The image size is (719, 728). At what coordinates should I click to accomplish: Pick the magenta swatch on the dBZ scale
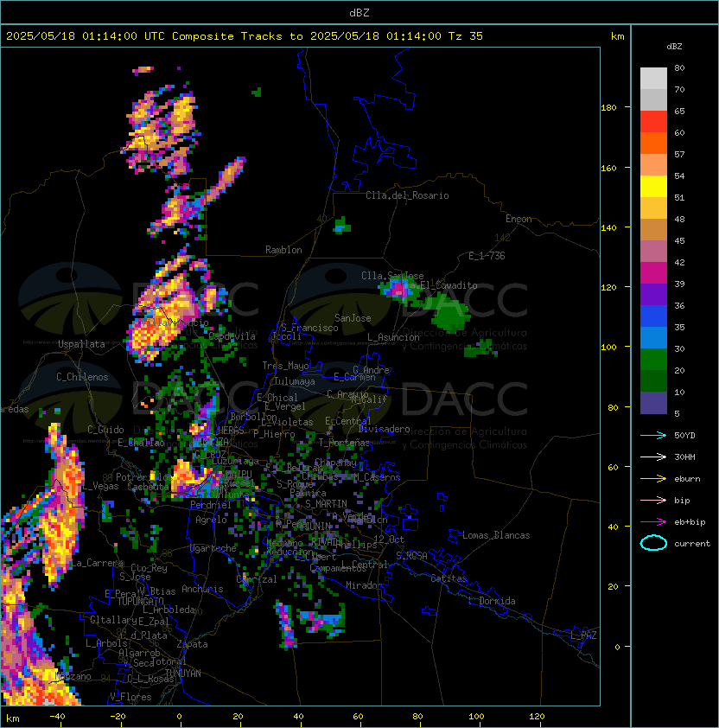(x=653, y=273)
